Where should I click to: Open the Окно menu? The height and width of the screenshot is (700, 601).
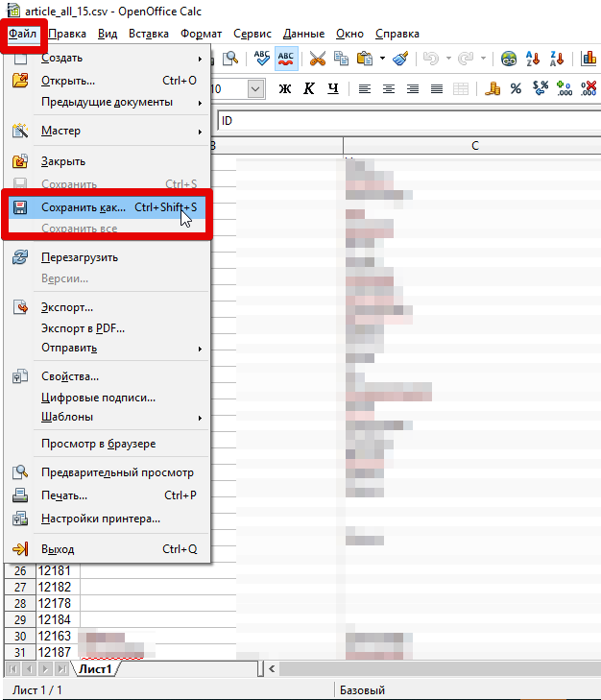coord(349,34)
